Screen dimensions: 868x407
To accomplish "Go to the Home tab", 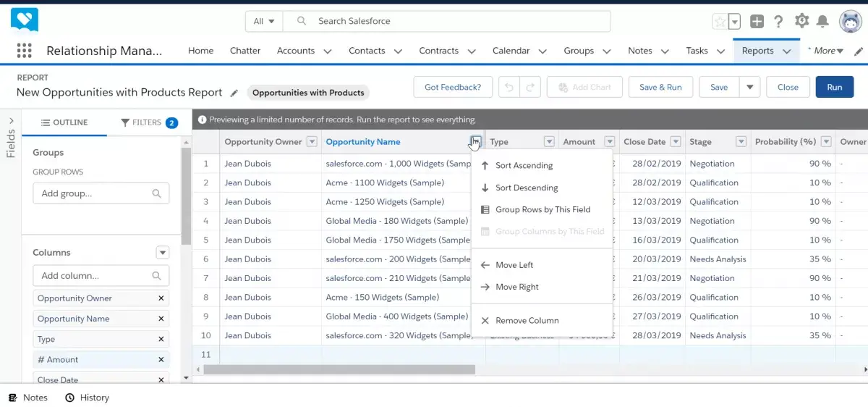I will pyautogui.click(x=200, y=51).
